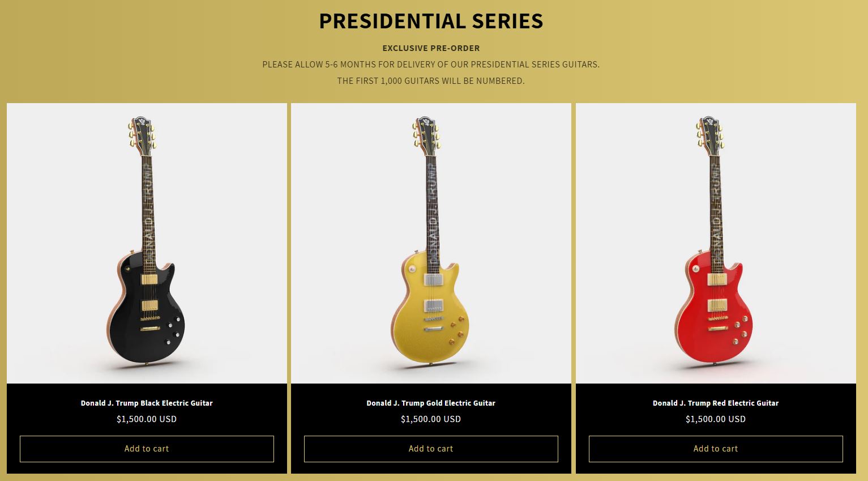The image size is (868, 481).
Task: Click the red guitar's headstock
Action: 710,132
